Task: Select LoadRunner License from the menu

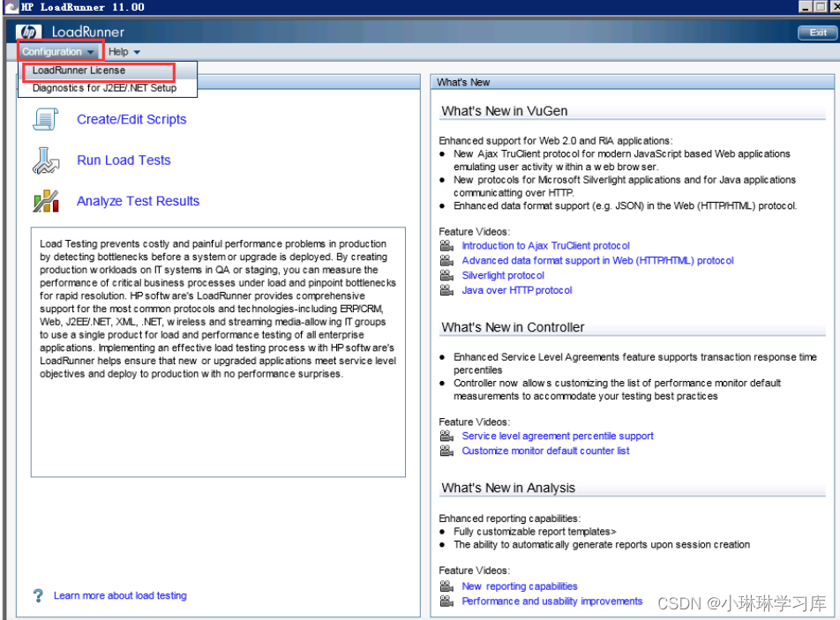Action: [x=78, y=71]
